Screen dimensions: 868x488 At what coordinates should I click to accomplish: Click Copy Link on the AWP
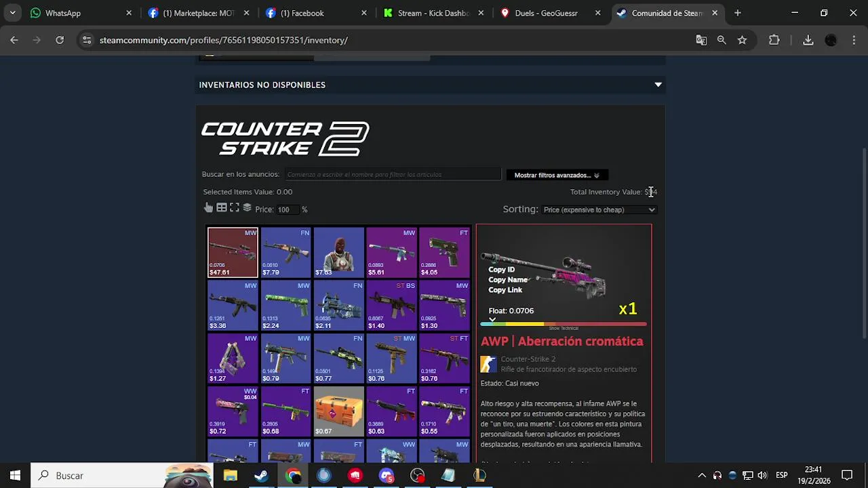coord(505,290)
